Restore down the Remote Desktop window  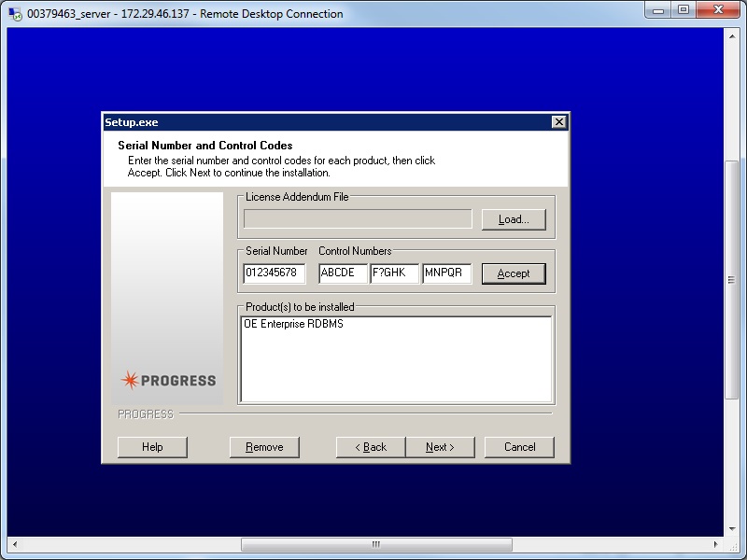pyautogui.click(x=684, y=10)
